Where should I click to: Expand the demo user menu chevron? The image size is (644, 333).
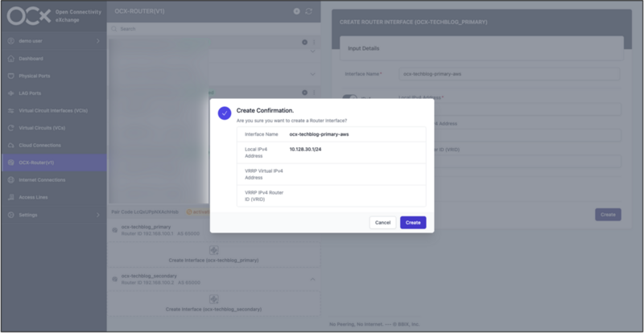coord(97,41)
